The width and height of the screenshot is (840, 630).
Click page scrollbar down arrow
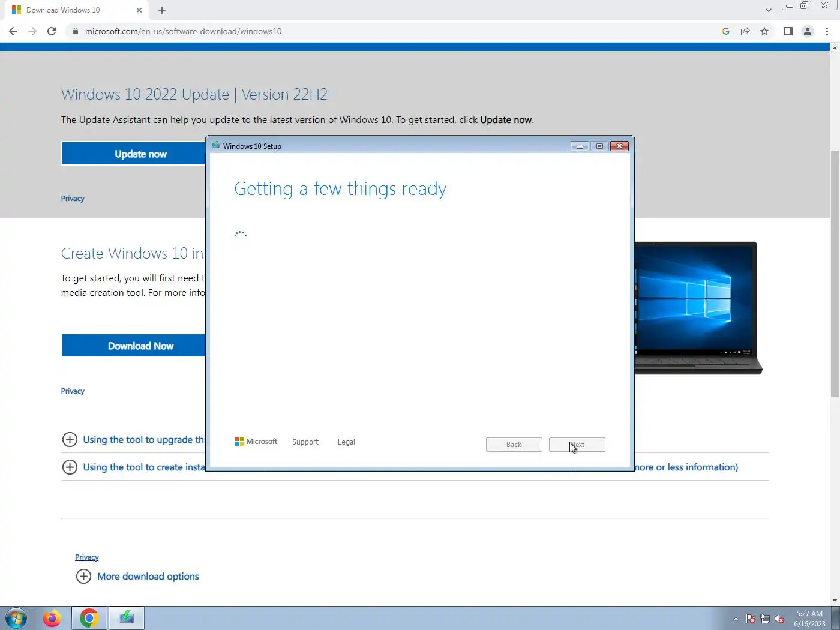pos(835,601)
